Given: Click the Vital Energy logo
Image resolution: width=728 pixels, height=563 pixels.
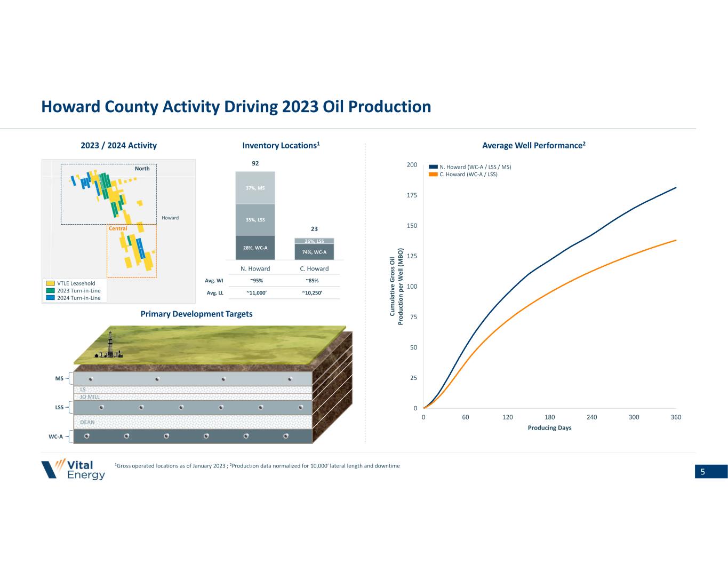Looking at the screenshot, I should (74, 469).
